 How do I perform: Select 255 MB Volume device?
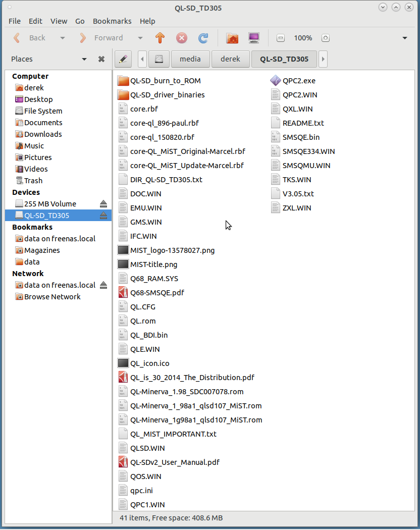[46, 204]
